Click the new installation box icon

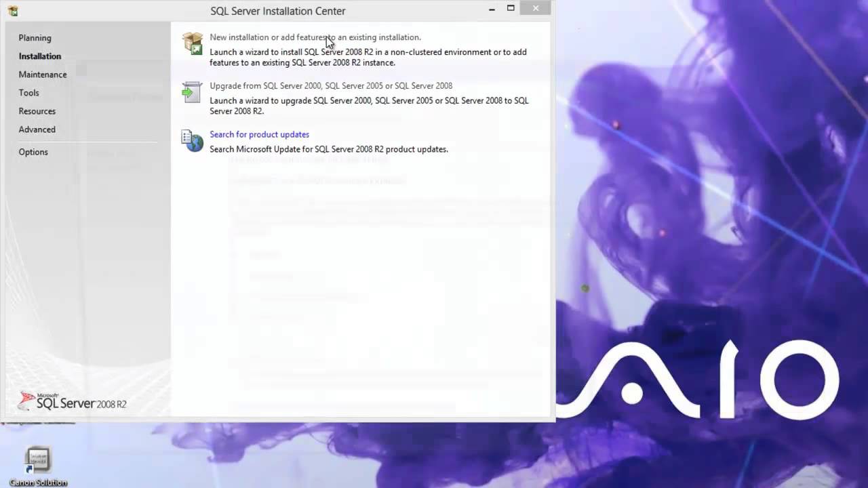click(193, 43)
